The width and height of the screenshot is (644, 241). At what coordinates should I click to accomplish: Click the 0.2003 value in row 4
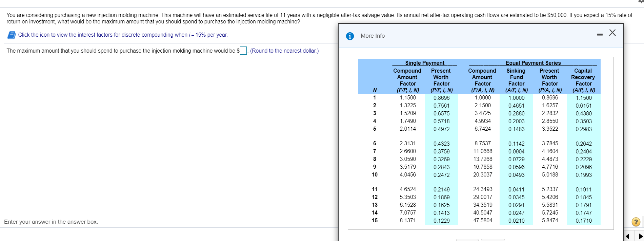pyautogui.click(x=517, y=122)
